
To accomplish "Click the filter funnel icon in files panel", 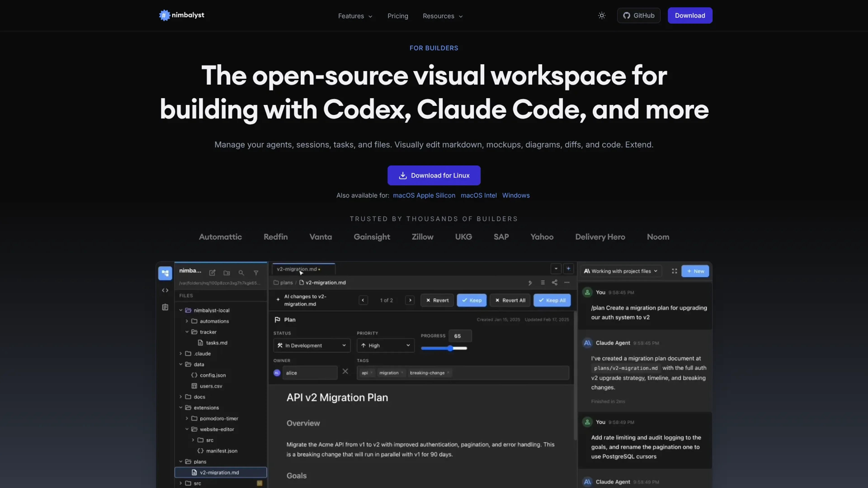I will coord(256,272).
